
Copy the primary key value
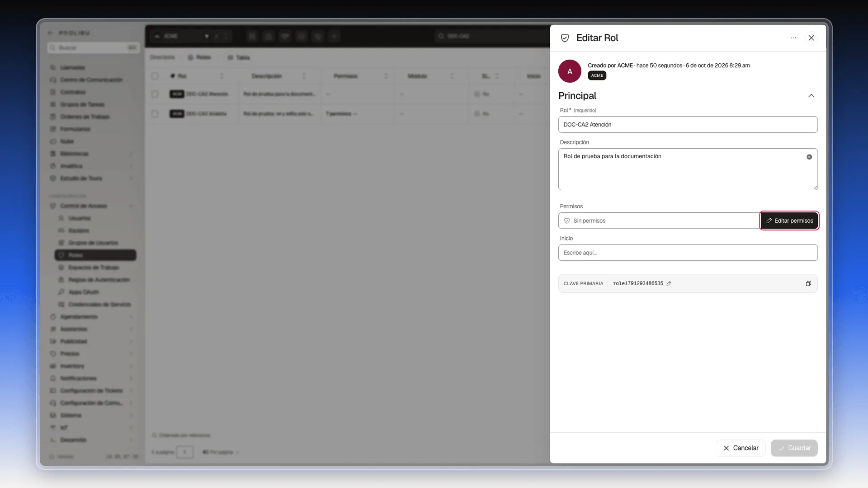point(808,283)
